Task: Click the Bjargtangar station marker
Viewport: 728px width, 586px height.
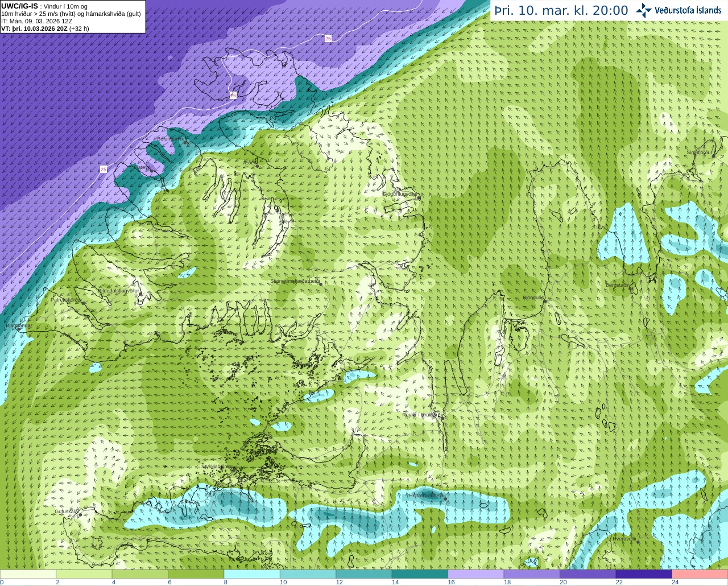Action: tap(19, 329)
